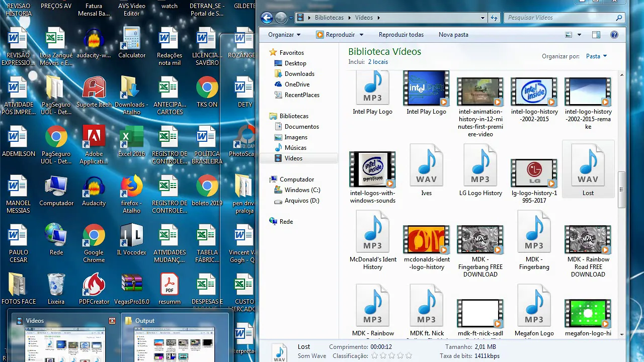Open VegasPro16.0 desktop icon
The image size is (644, 362).
pyautogui.click(x=131, y=290)
